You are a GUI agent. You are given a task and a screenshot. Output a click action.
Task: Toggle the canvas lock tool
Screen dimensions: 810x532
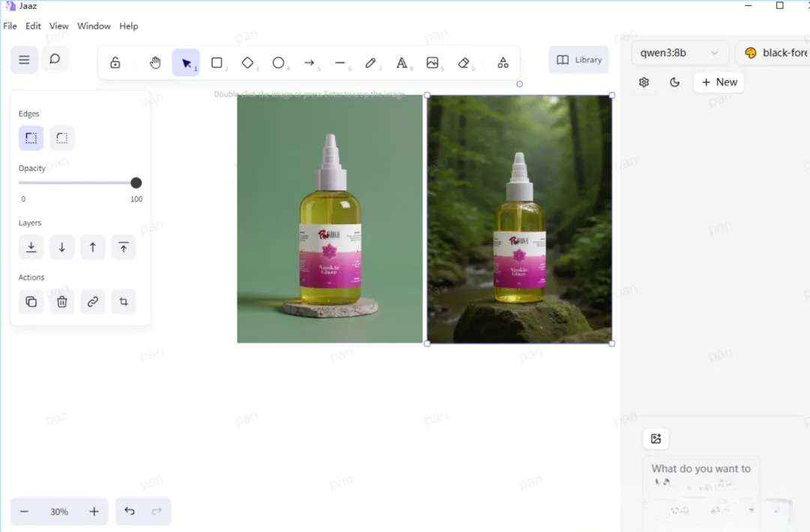click(x=115, y=63)
